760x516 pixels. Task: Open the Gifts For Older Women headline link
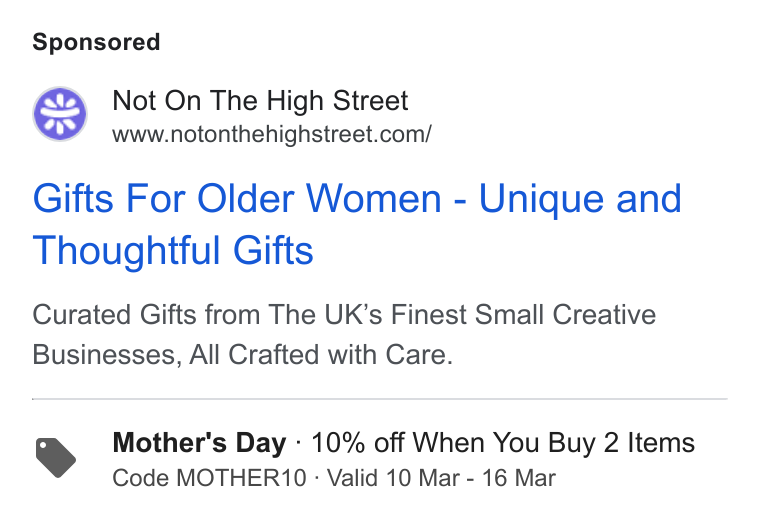(x=357, y=224)
